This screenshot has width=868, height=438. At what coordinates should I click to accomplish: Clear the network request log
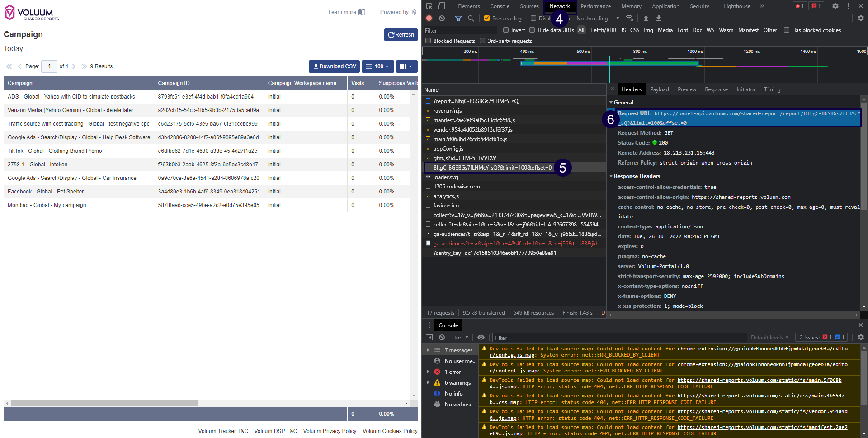click(442, 18)
